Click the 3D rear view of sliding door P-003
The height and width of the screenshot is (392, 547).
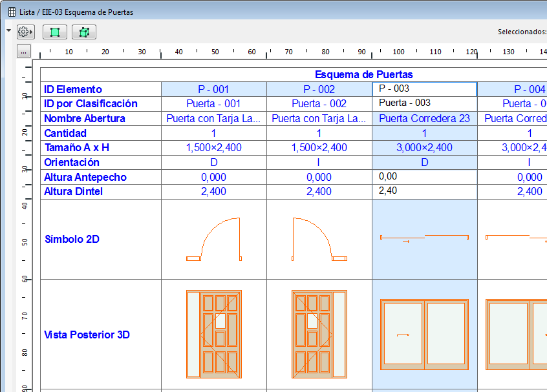point(424,334)
